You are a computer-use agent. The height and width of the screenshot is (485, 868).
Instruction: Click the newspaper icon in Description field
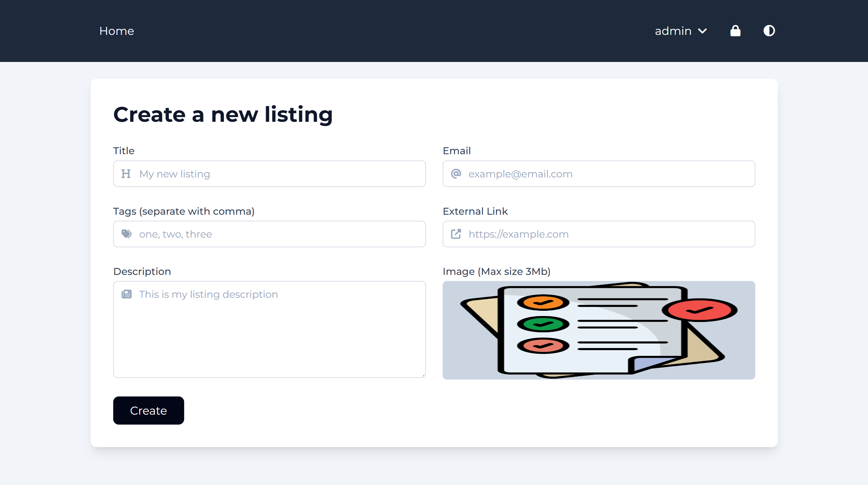click(x=126, y=294)
